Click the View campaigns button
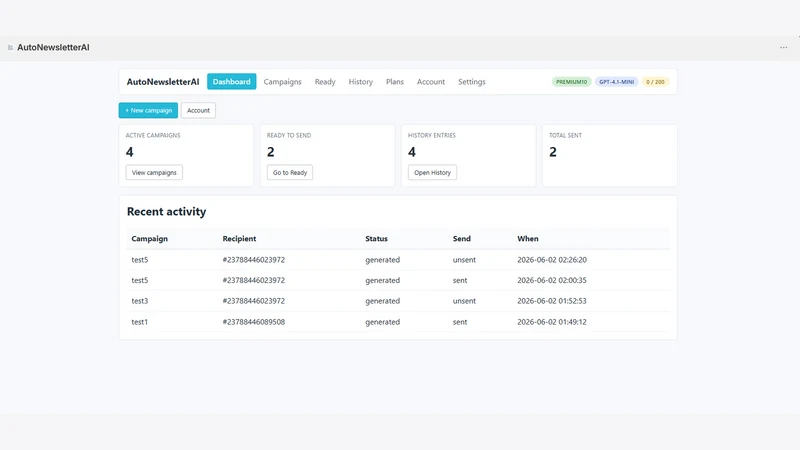Viewport: 800px width, 450px height. click(154, 172)
